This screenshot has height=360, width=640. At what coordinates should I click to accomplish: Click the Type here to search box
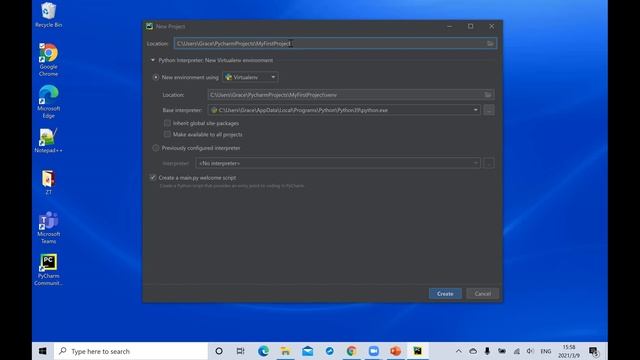pos(131,351)
